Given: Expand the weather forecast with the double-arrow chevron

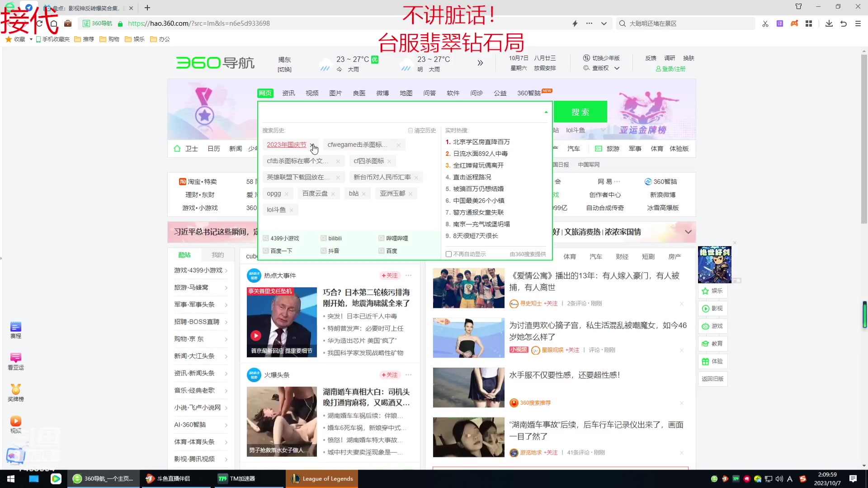Looking at the screenshot, I should click(x=480, y=63).
